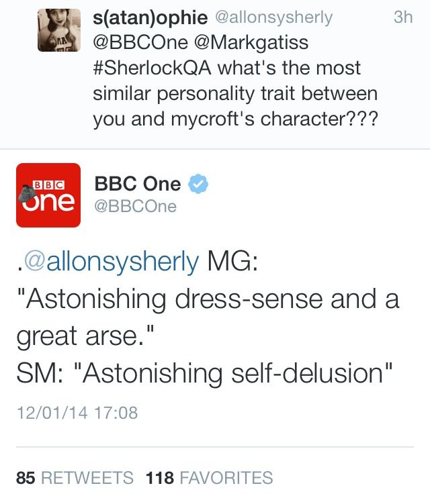Screen dimensions: 430x504
Task: Tap the blue verified badge
Action: coord(198,184)
